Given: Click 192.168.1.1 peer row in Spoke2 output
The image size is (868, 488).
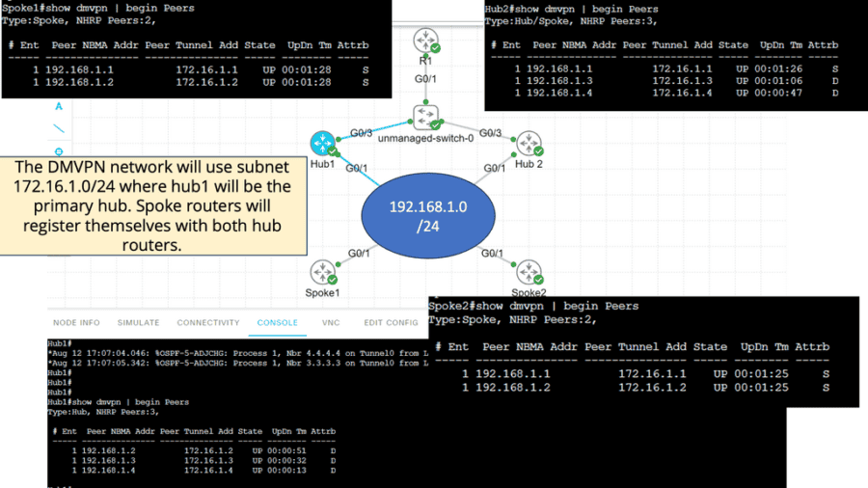Looking at the screenshot, I should tap(646, 374).
